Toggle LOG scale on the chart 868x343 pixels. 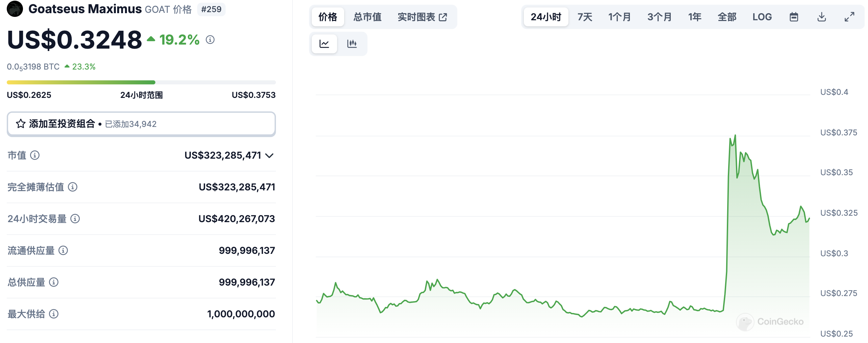click(762, 17)
